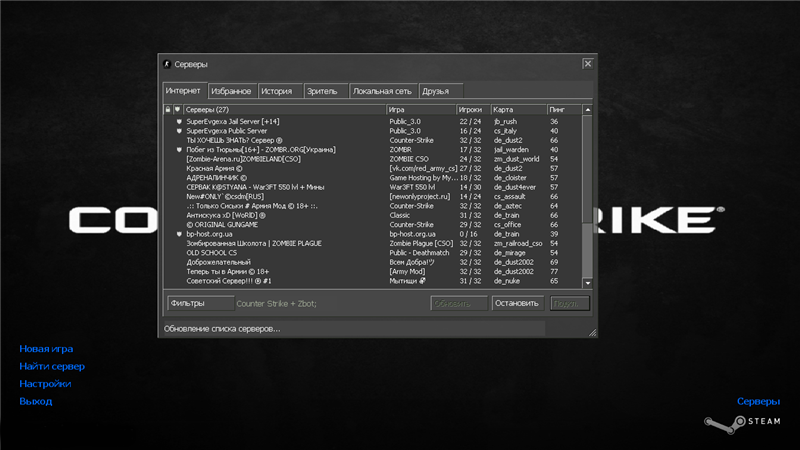Select SuperEvgexa Public Server row

pyautogui.click(x=373, y=131)
